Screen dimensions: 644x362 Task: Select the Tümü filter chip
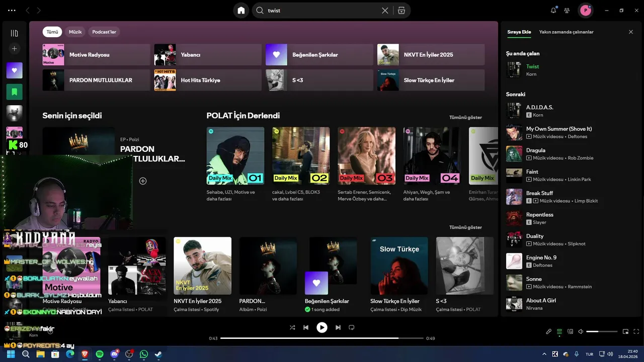point(52,32)
